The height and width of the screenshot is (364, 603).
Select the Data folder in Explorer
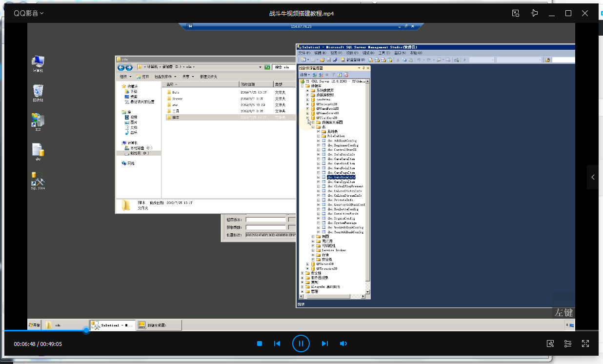coord(173,92)
